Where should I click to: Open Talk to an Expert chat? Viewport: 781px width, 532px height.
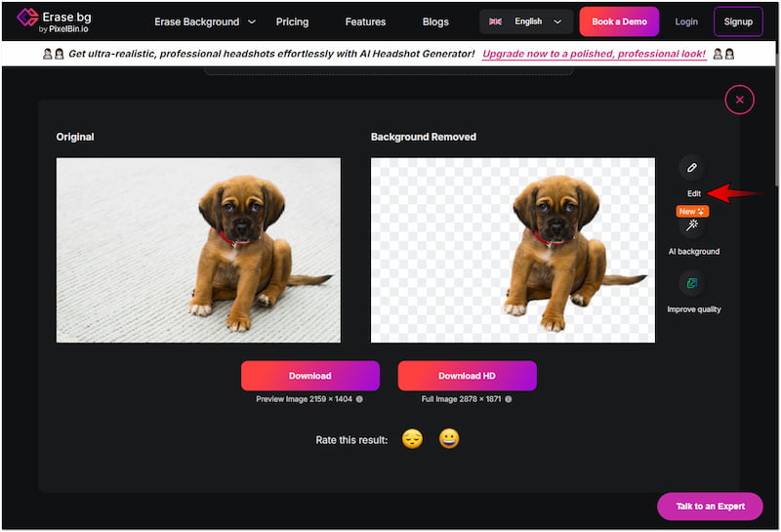[710, 506]
